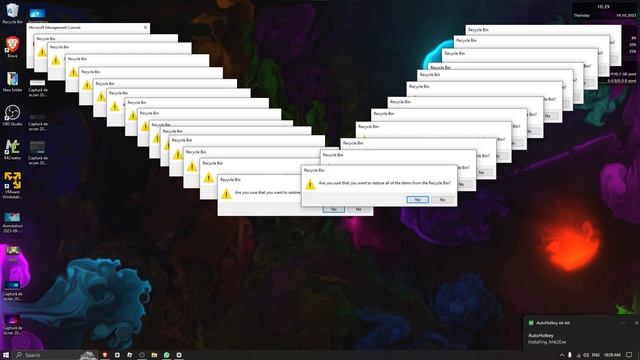This screenshot has height=360, width=640.
Task: Select the VMware Workstation desktop shortcut
Action: 12,185
